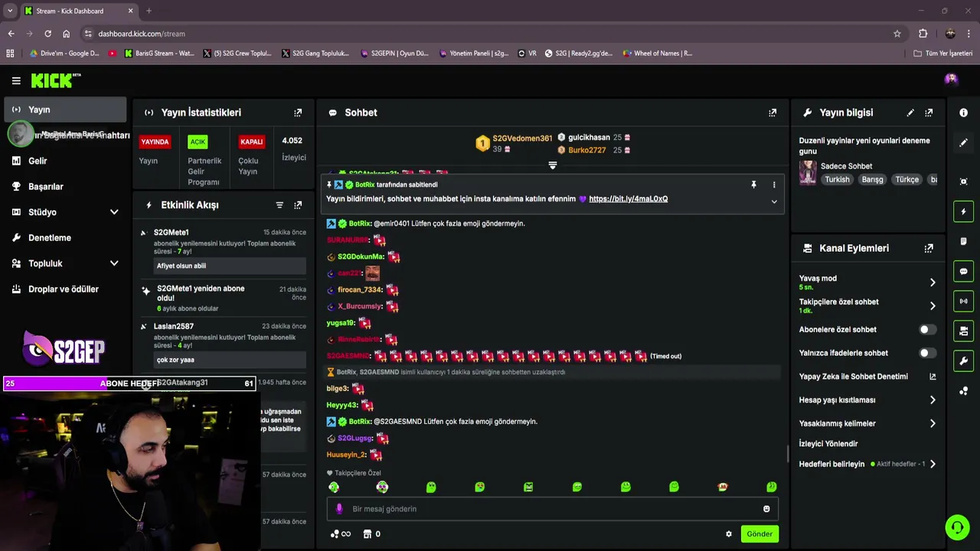This screenshot has height=551, width=980.
Task: Open chat settings gear icon
Action: 729,534
